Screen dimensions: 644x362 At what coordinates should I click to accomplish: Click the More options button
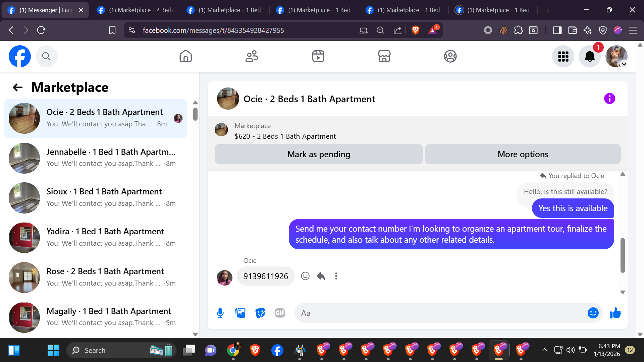pyautogui.click(x=523, y=154)
